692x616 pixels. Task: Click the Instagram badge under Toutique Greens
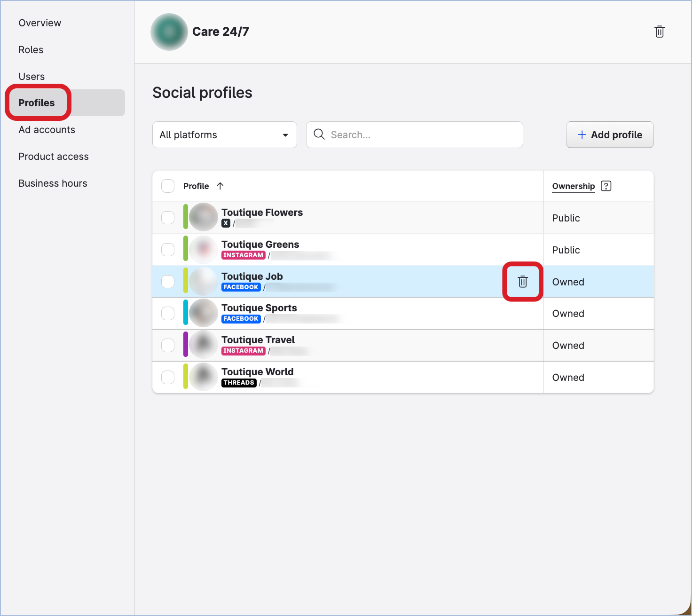click(x=243, y=255)
